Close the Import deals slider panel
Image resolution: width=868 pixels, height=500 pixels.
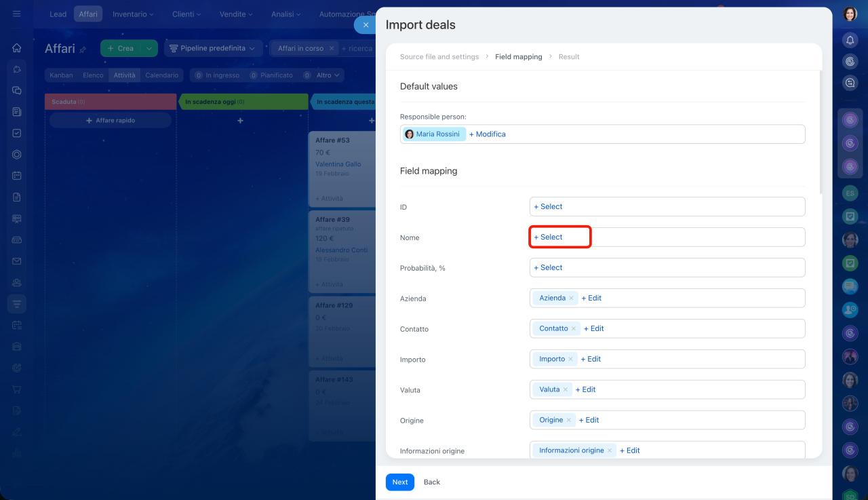point(366,25)
